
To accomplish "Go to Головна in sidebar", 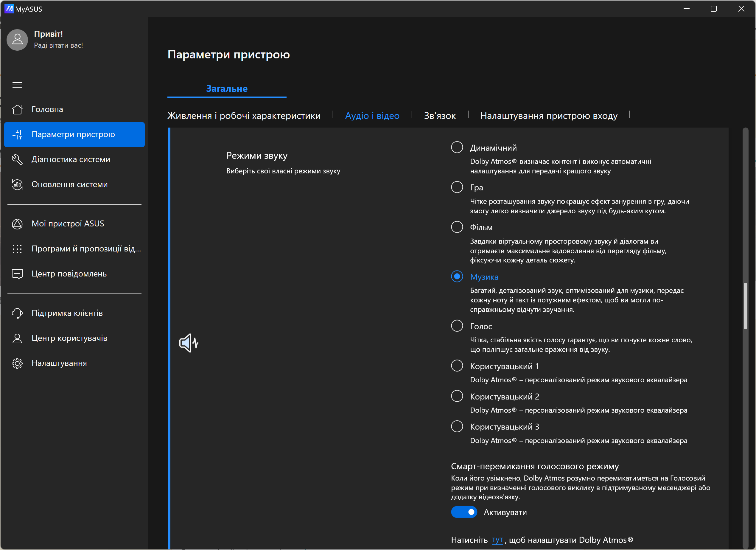I will point(74,109).
